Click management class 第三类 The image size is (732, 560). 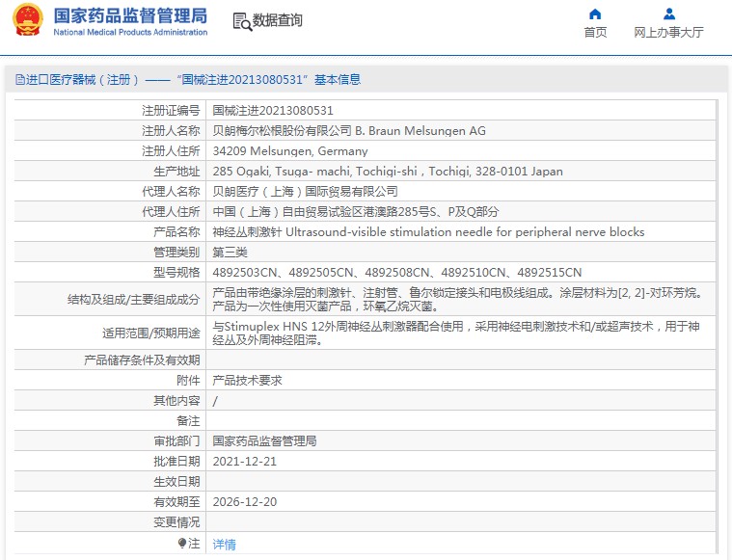230,253
